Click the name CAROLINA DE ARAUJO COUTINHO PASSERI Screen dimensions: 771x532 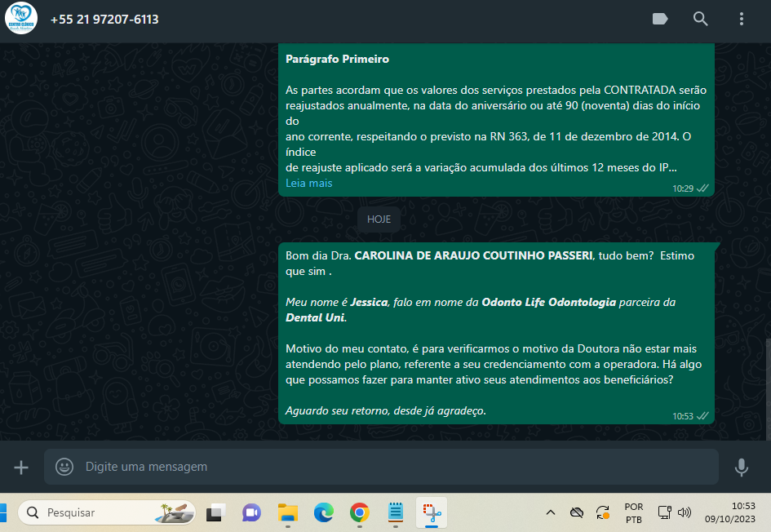(473, 255)
